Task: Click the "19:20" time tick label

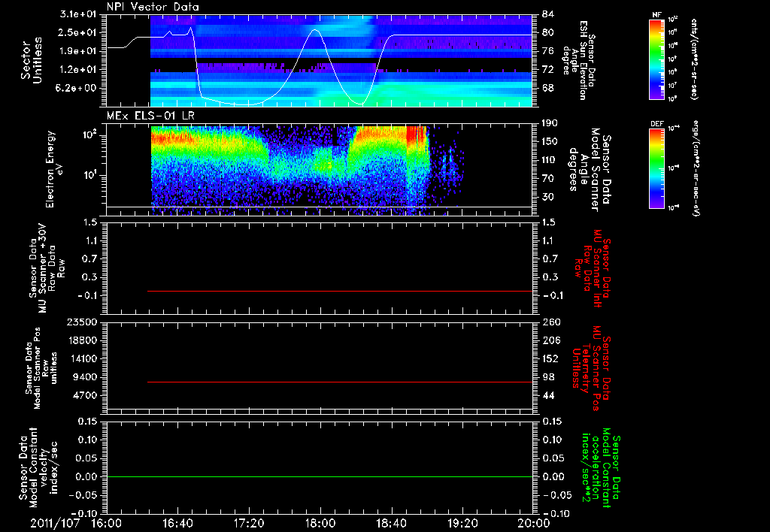Action: point(462,523)
